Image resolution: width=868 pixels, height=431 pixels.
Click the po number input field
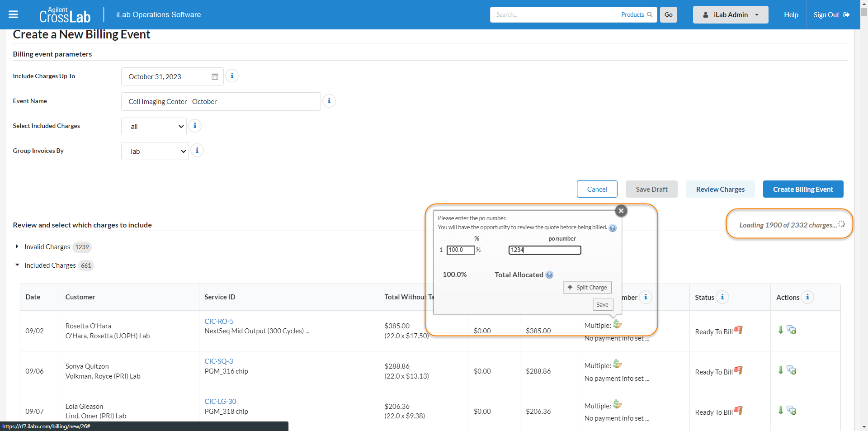[x=545, y=250]
